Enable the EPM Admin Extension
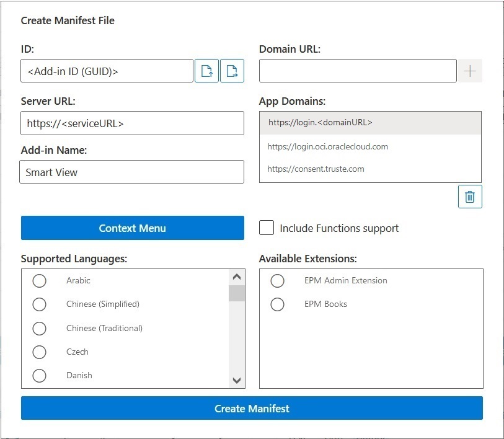504x439 pixels. (277, 281)
